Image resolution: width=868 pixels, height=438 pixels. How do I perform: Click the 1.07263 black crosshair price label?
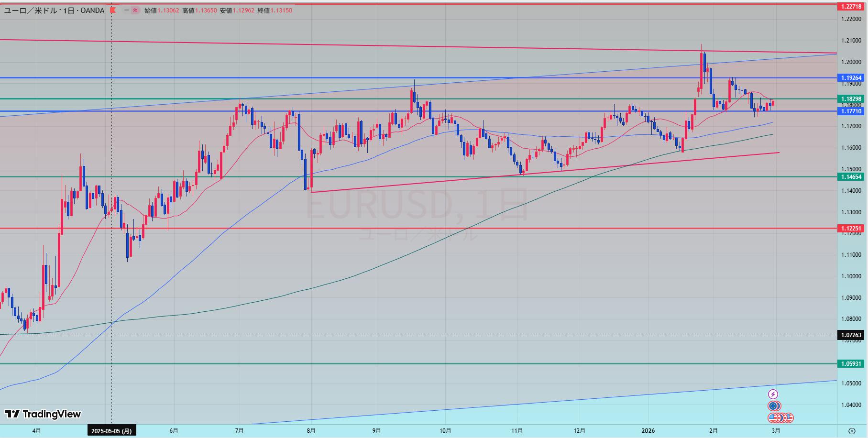click(x=851, y=335)
